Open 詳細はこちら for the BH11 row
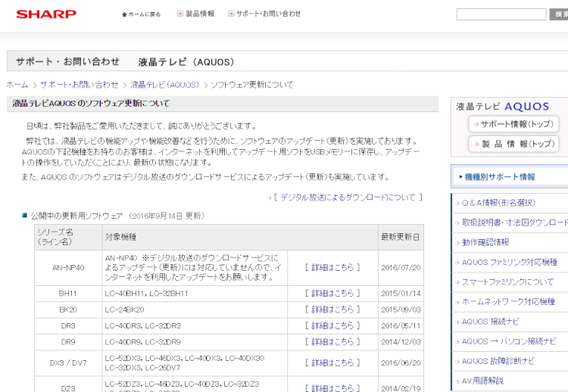Viewport: 568px width, 392px height. [332, 293]
